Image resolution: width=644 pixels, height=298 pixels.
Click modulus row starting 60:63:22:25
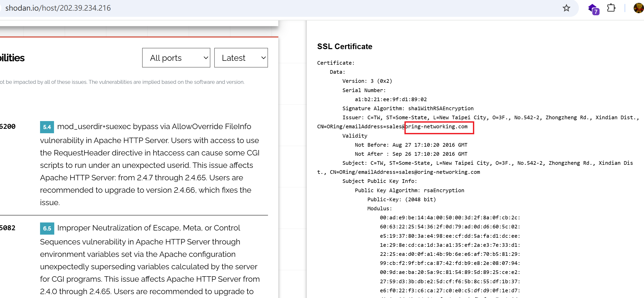click(450, 227)
